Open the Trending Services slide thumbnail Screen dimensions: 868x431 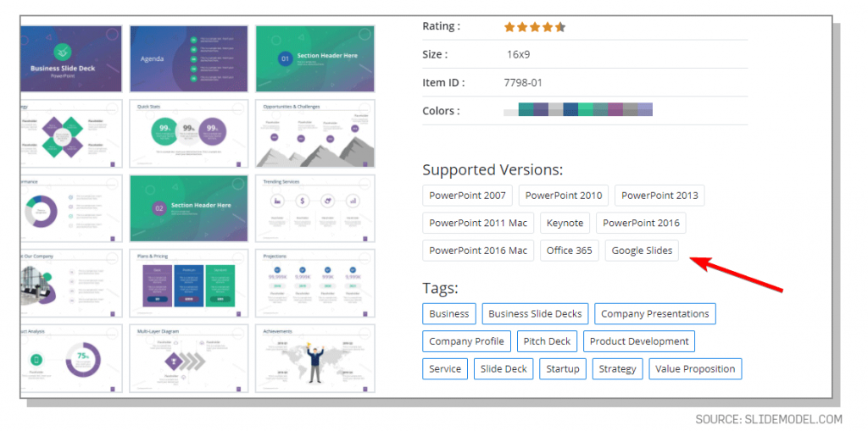pos(315,208)
